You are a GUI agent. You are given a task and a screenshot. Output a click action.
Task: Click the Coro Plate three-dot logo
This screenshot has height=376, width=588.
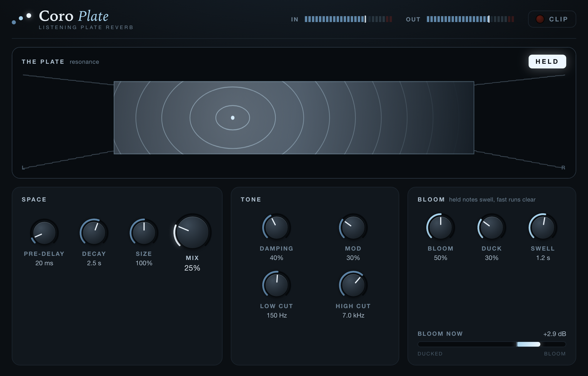(x=21, y=18)
